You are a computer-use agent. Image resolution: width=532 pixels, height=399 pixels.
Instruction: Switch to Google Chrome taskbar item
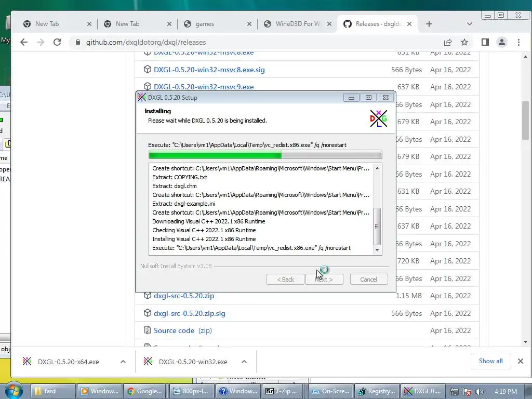(x=145, y=391)
